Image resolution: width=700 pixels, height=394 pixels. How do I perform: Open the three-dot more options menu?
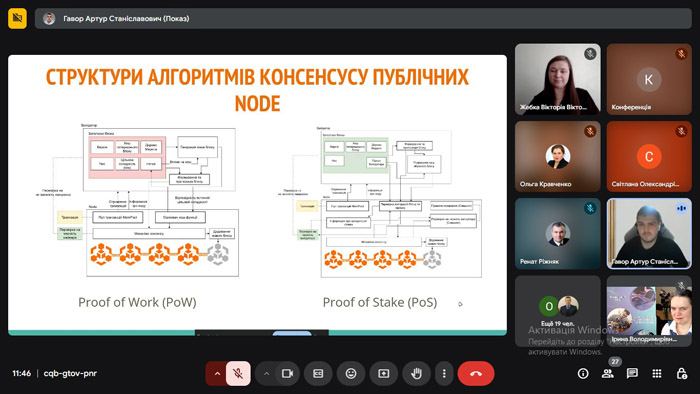click(444, 373)
